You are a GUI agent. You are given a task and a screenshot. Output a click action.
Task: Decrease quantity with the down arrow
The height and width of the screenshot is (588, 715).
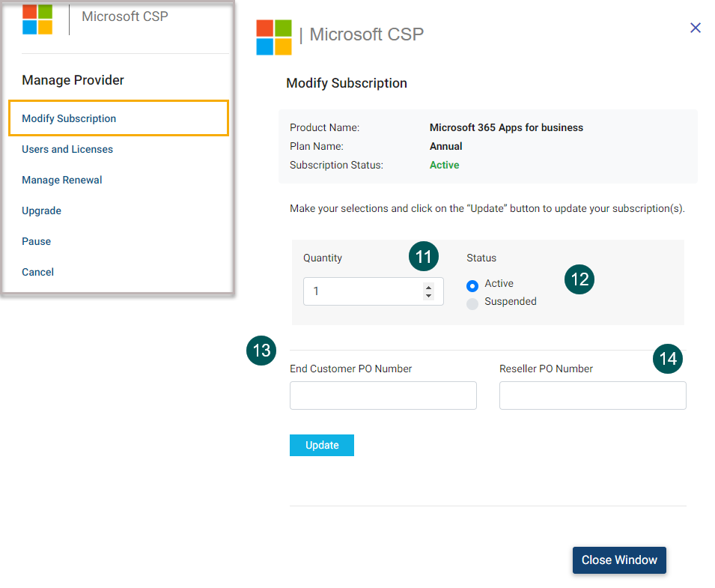coord(428,296)
